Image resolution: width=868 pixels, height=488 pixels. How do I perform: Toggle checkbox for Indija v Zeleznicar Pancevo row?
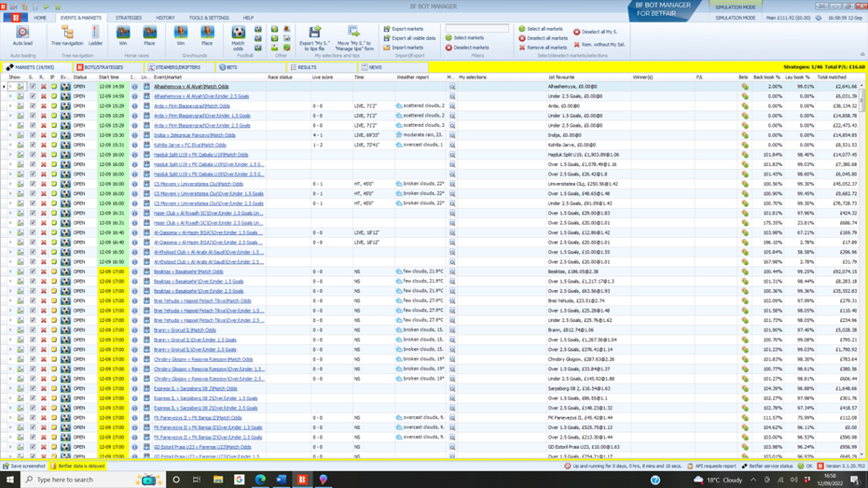tap(33, 135)
